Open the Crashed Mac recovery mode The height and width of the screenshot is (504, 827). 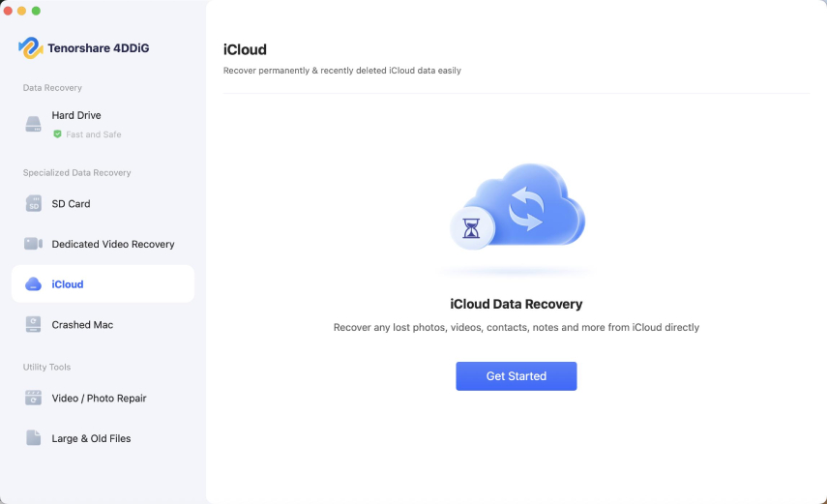tap(82, 325)
